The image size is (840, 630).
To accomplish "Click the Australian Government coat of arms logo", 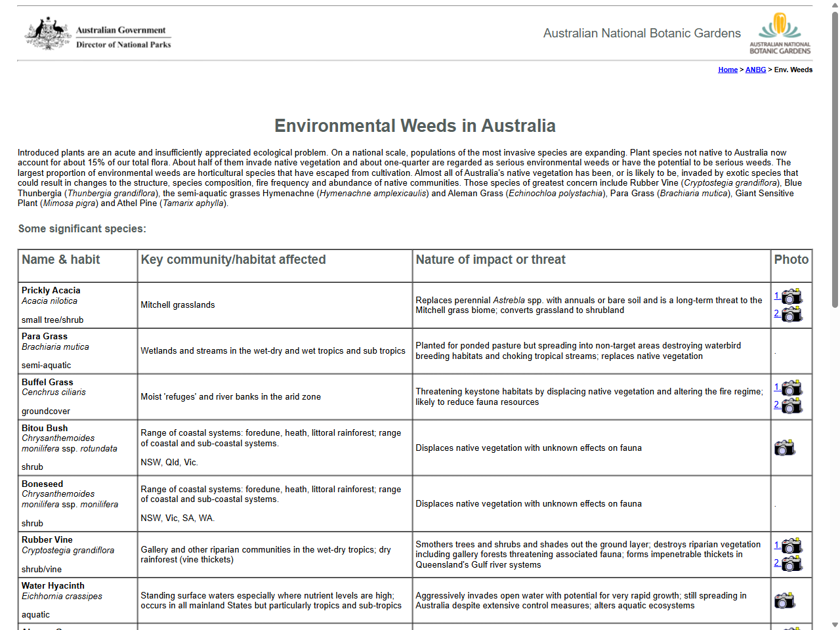I will click(47, 33).
